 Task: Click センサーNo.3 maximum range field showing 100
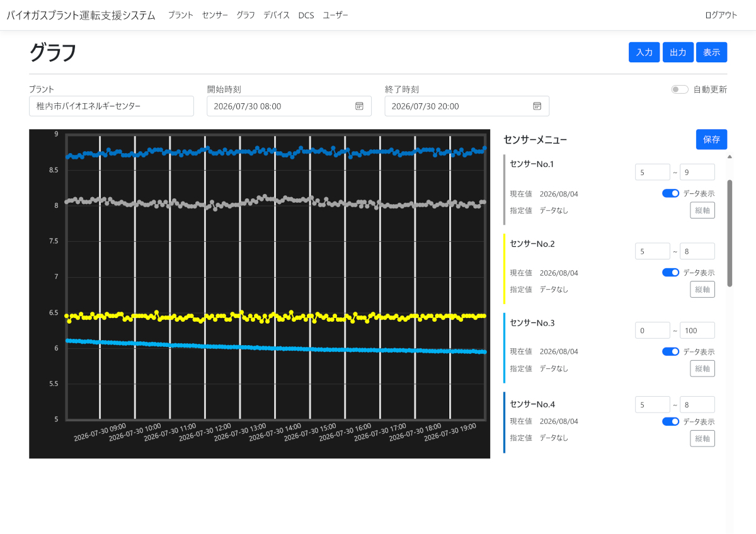tap(697, 330)
